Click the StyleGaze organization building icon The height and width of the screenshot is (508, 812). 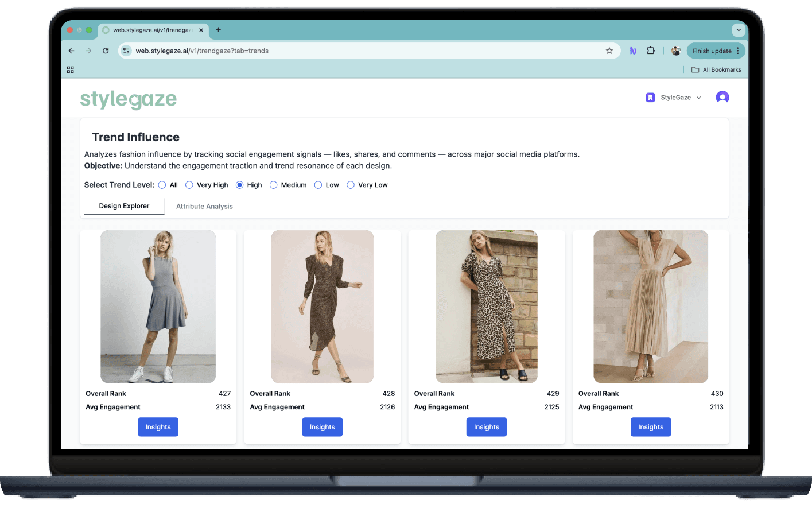click(x=650, y=97)
